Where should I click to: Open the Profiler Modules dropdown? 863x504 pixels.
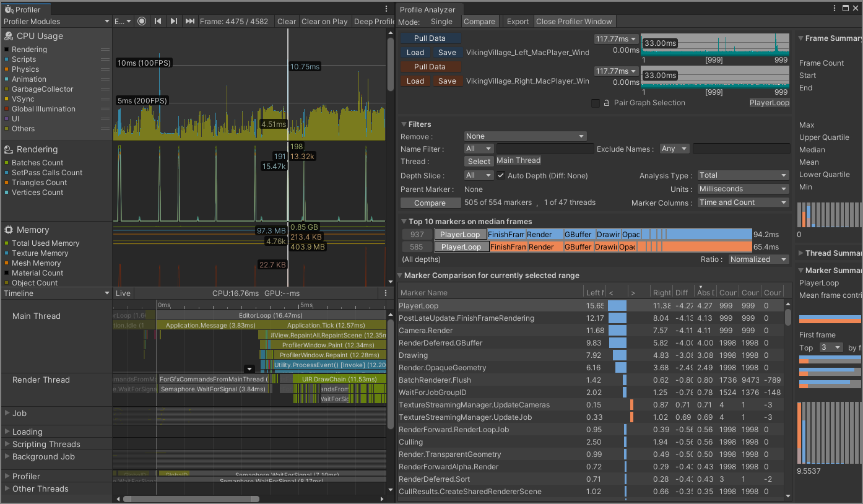[x=56, y=22]
